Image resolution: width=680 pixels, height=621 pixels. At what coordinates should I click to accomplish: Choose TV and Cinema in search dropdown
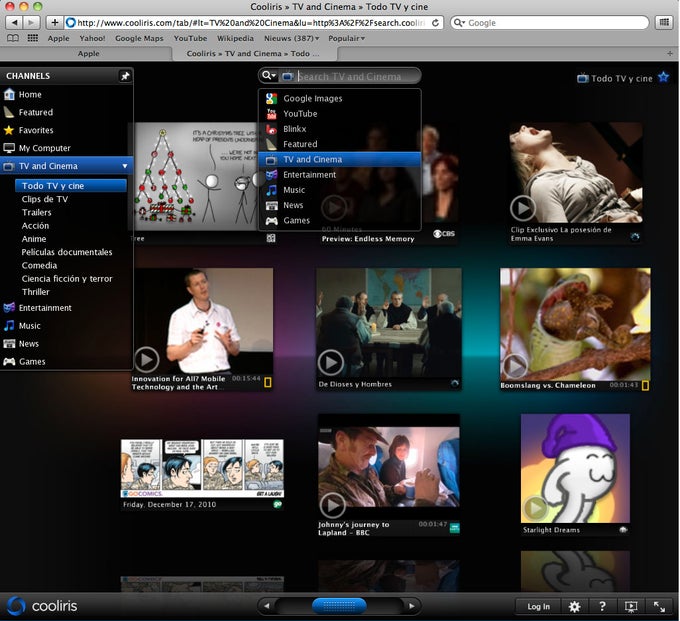coord(340,160)
